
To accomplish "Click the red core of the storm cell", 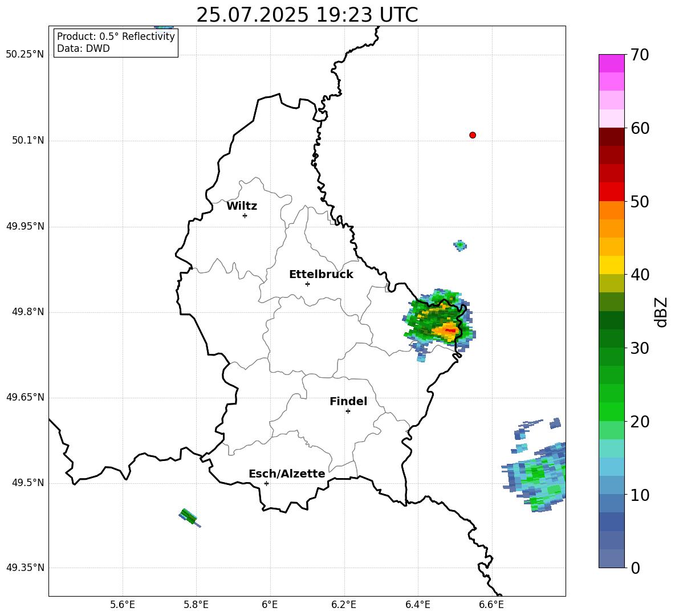I will pyautogui.click(x=450, y=331).
